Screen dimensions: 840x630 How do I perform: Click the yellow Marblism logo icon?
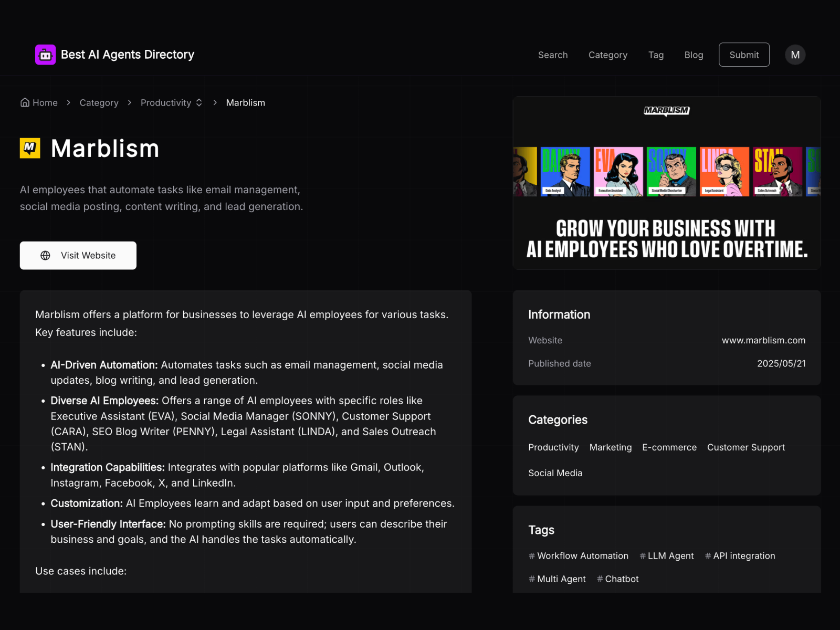click(x=30, y=148)
